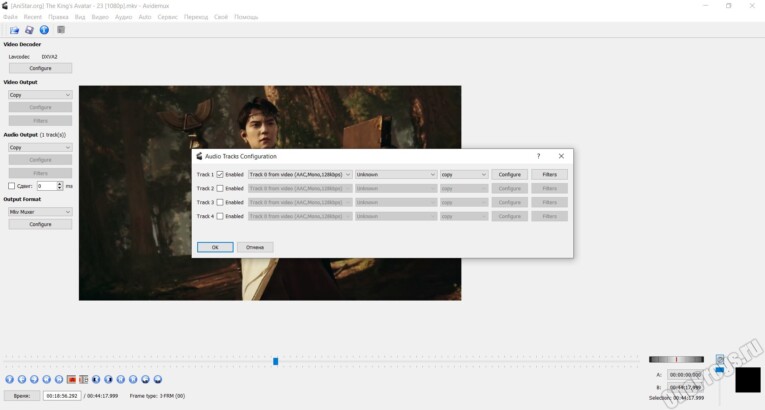The image size is (765, 410).
Task: Open the Output Format Mkv Muxer dropdown
Action: click(x=40, y=212)
